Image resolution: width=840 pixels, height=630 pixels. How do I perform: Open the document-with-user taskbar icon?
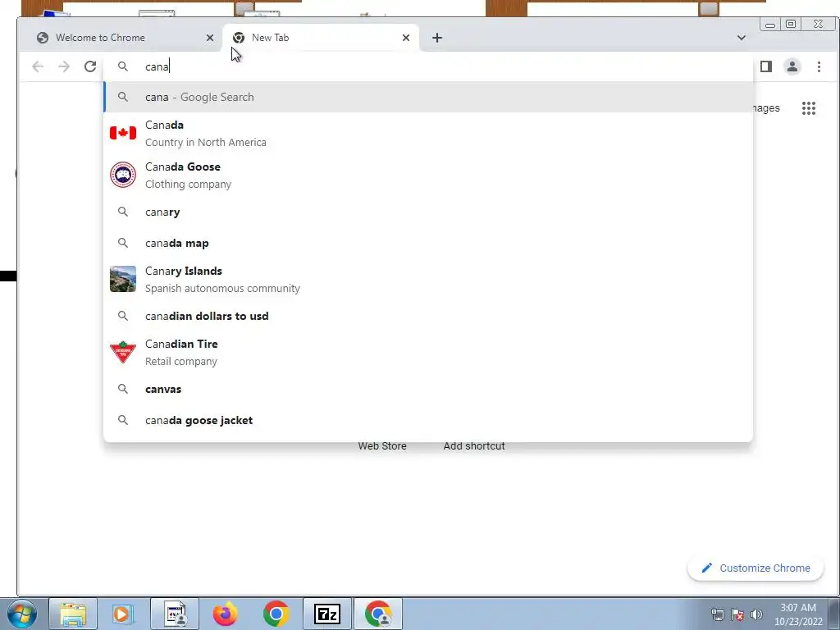(x=175, y=614)
